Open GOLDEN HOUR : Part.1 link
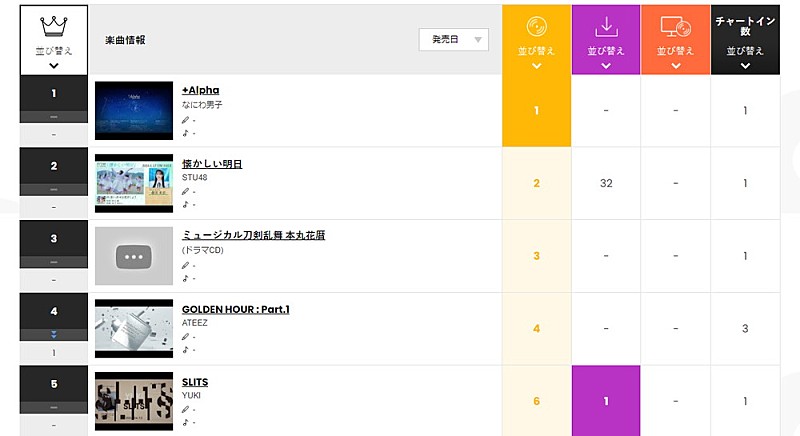This screenshot has width=800, height=436. 235,309
